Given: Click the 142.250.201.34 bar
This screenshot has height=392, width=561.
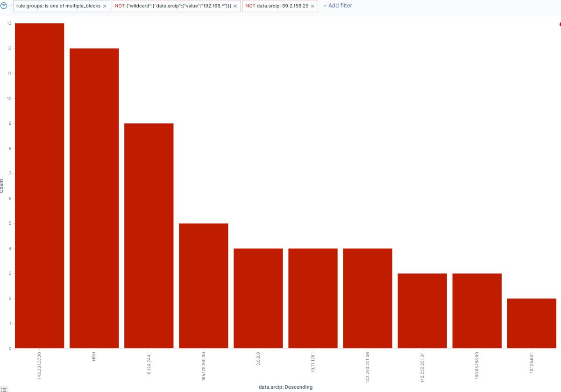Looking at the screenshot, I should (422, 311).
